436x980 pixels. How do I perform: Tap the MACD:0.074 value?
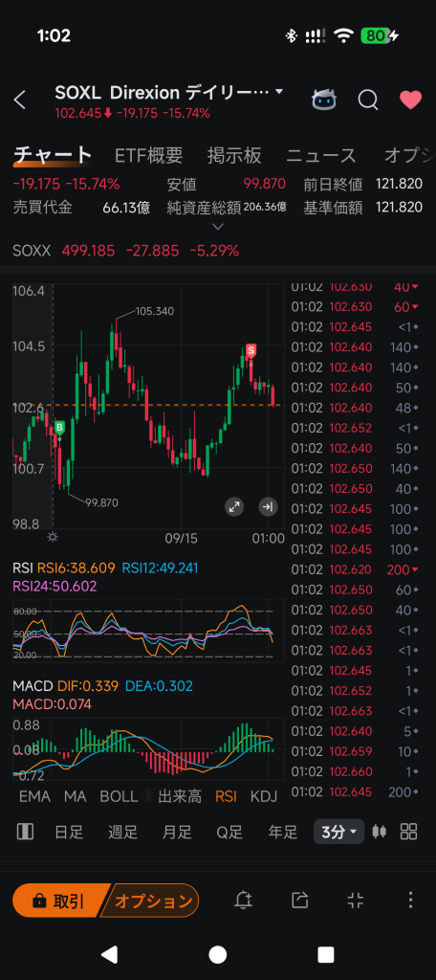tap(52, 704)
